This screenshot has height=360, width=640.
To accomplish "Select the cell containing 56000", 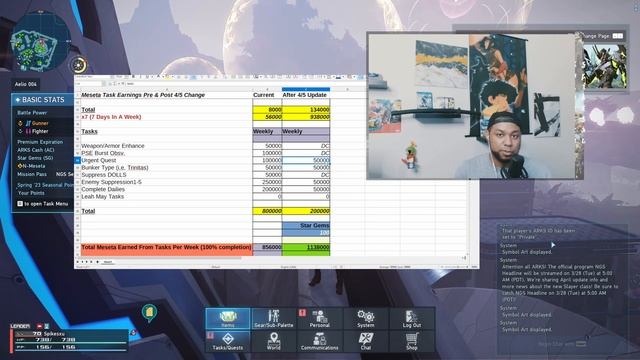I will 267,117.
